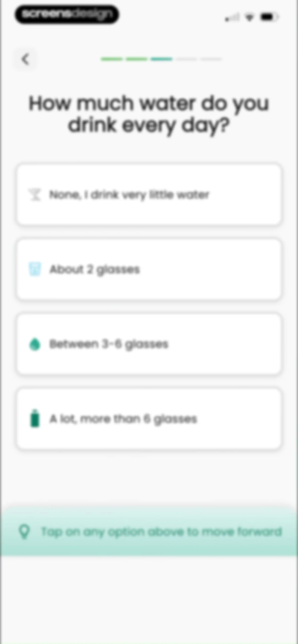Tap the green water droplet icon
Image resolution: width=298 pixels, height=644 pixels.
[35, 344]
